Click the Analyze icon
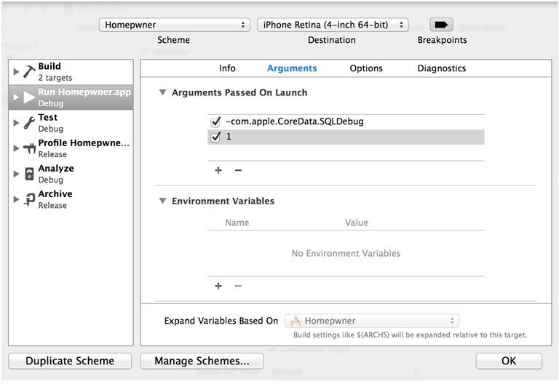This screenshot has width=559, height=392. (29, 174)
